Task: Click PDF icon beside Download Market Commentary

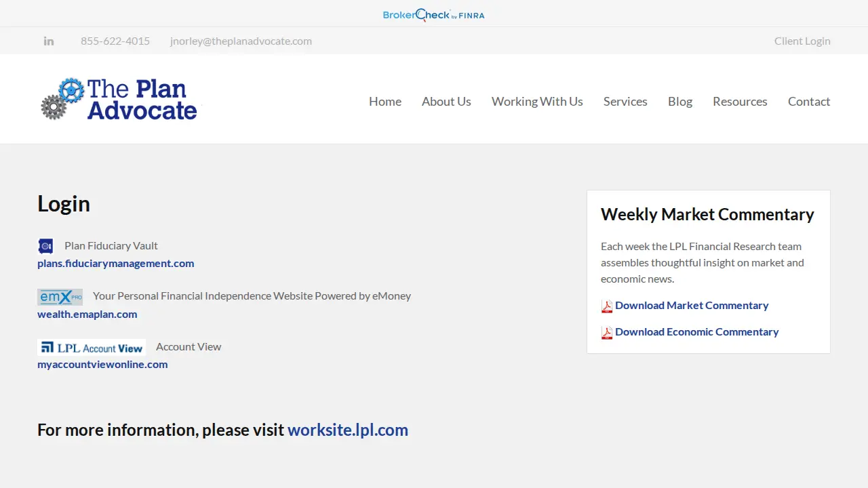Action: click(x=607, y=306)
